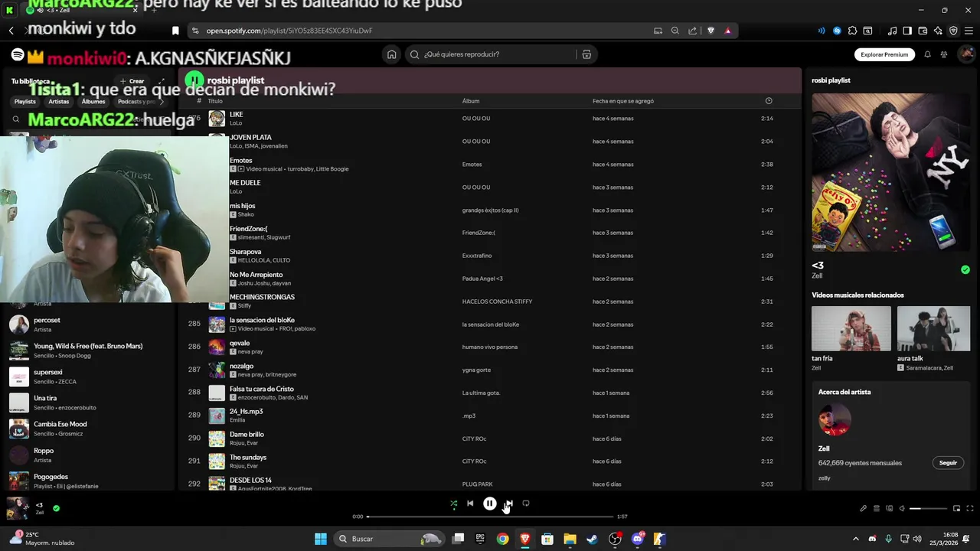Click the song progress bar
The width and height of the screenshot is (980, 551).
pos(490,517)
